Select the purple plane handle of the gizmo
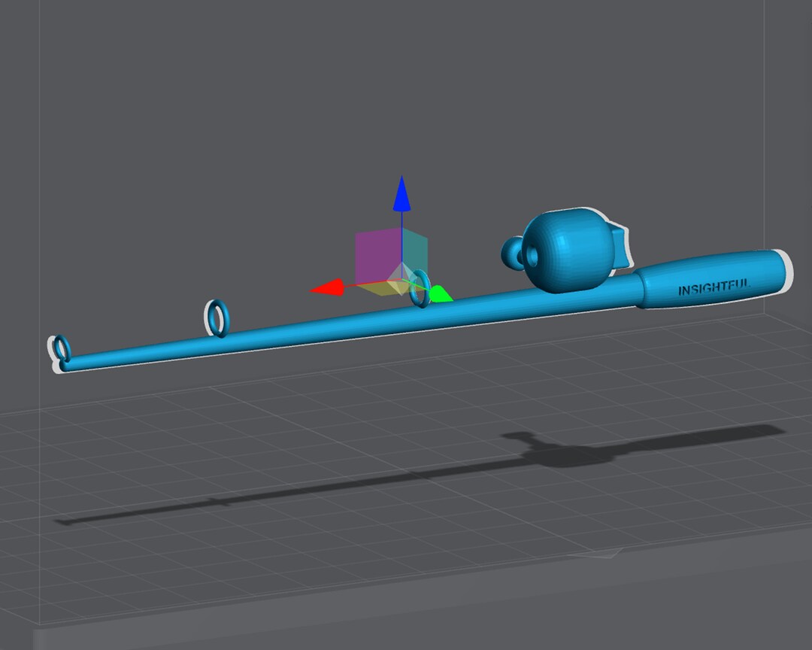 click(378, 257)
